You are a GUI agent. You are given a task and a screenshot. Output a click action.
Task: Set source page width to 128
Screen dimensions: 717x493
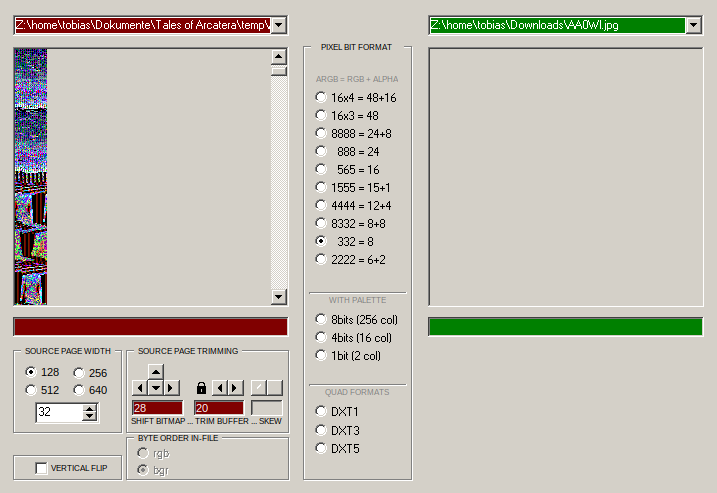tap(43, 372)
